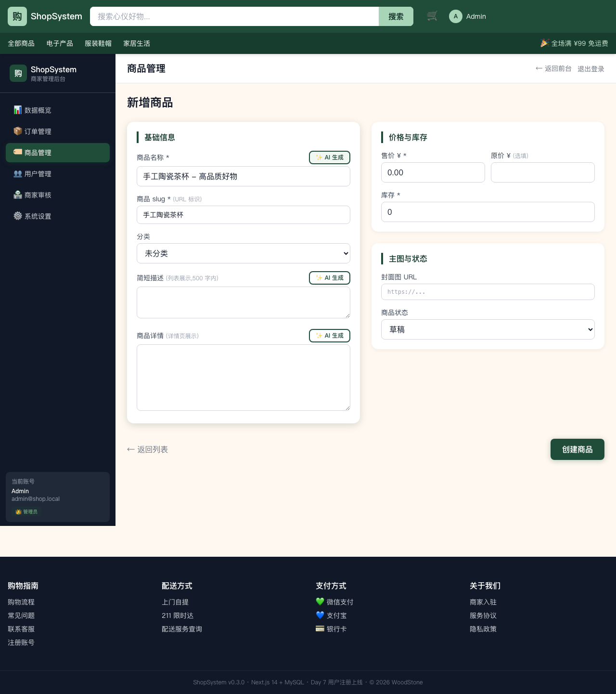Click the 库存 input field
616x694 pixels.
coord(488,212)
